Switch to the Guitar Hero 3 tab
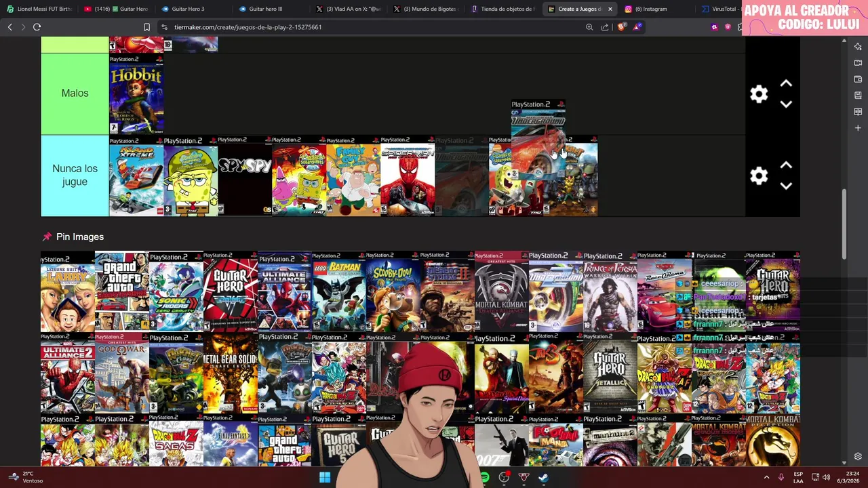Screen dimensions: 868x488 click(x=193, y=9)
